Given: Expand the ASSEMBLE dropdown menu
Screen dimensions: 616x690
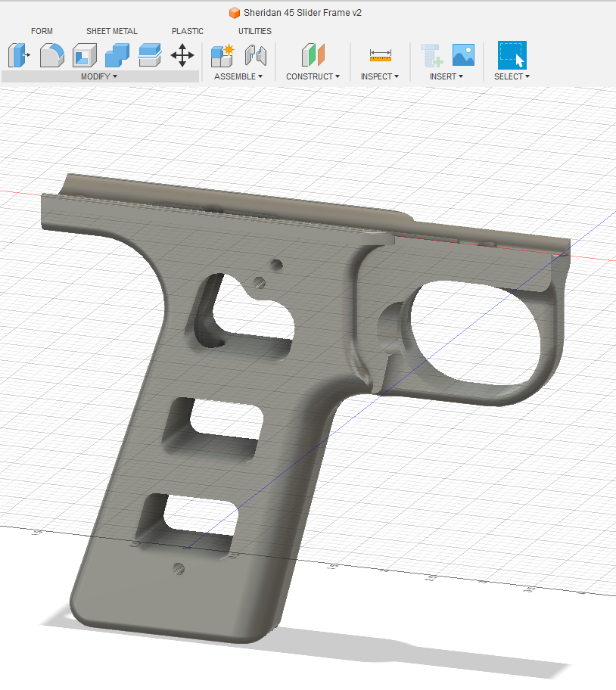Looking at the screenshot, I should pyautogui.click(x=238, y=76).
